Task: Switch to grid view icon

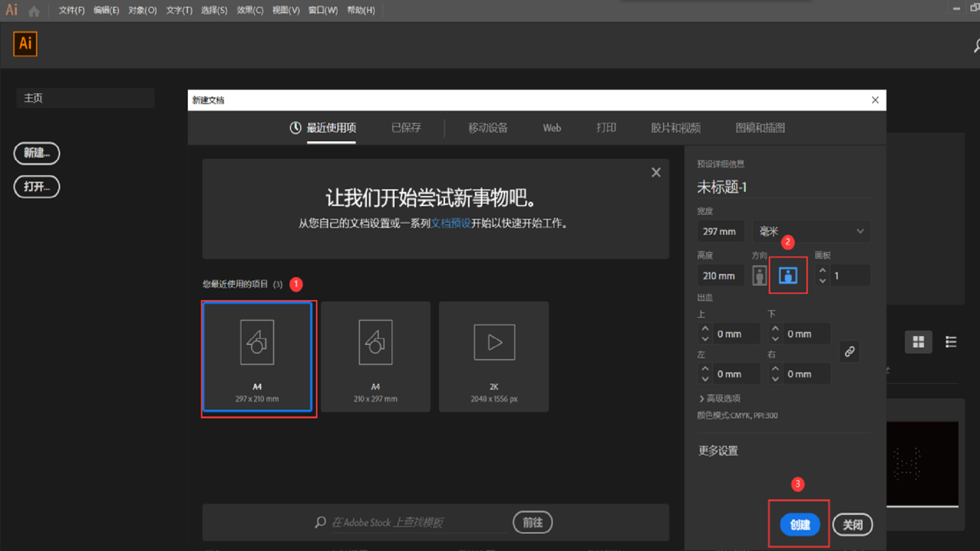Action: (x=918, y=342)
